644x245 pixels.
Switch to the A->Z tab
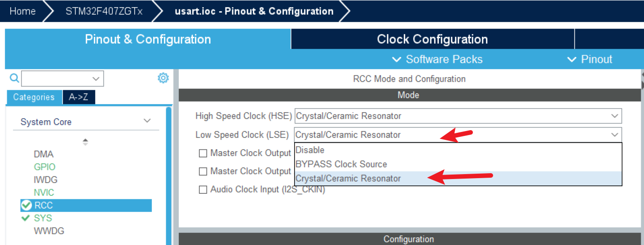click(79, 97)
